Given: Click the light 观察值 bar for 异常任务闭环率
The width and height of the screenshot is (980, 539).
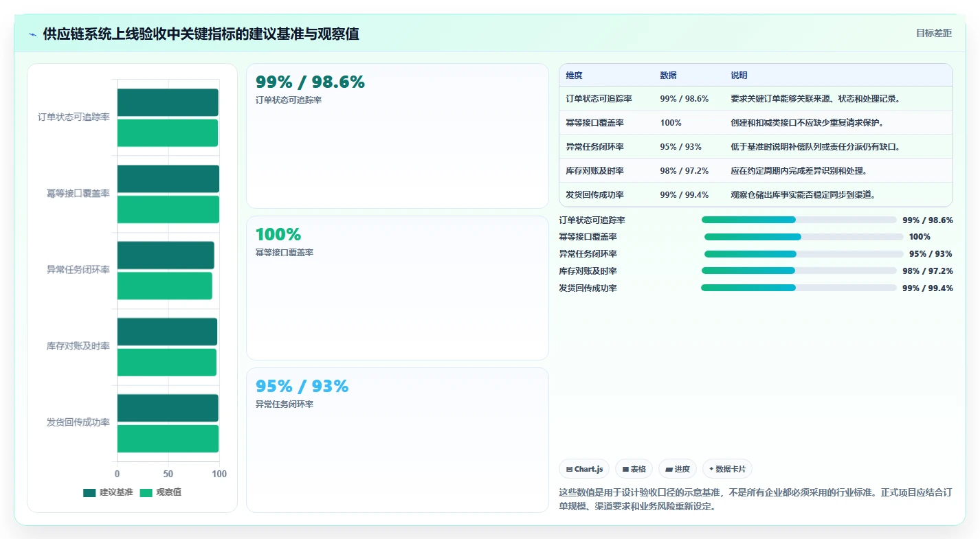Looking at the screenshot, I should (165, 286).
